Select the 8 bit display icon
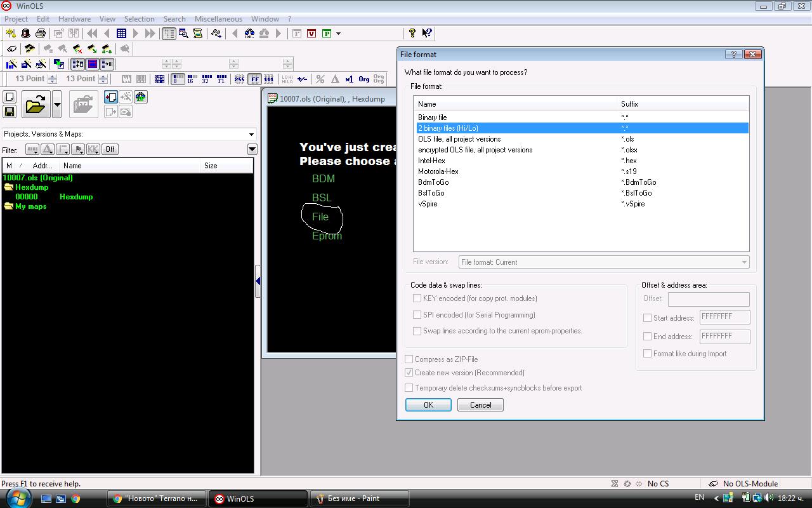This screenshot has width=812, height=508. tap(178, 79)
